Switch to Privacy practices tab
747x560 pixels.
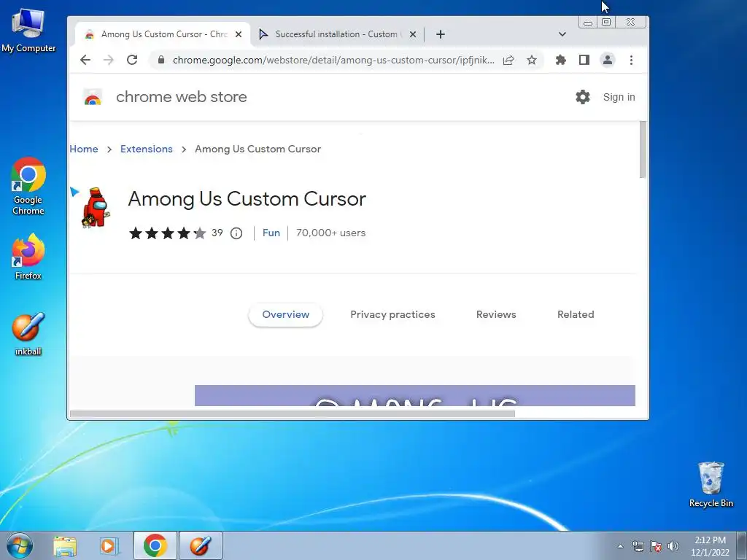(x=392, y=315)
